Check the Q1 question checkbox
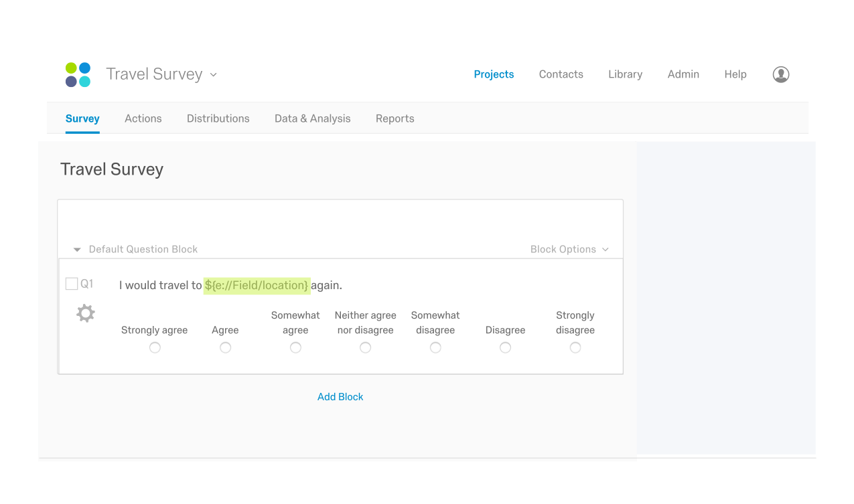The image size is (854, 504). click(x=72, y=284)
